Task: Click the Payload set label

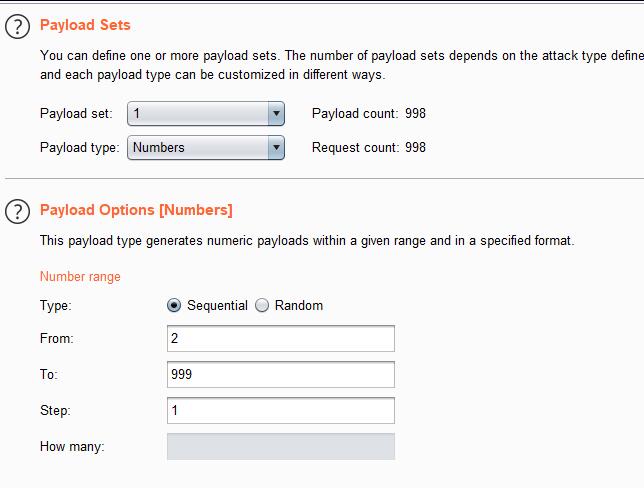Action: click(76, 114)
